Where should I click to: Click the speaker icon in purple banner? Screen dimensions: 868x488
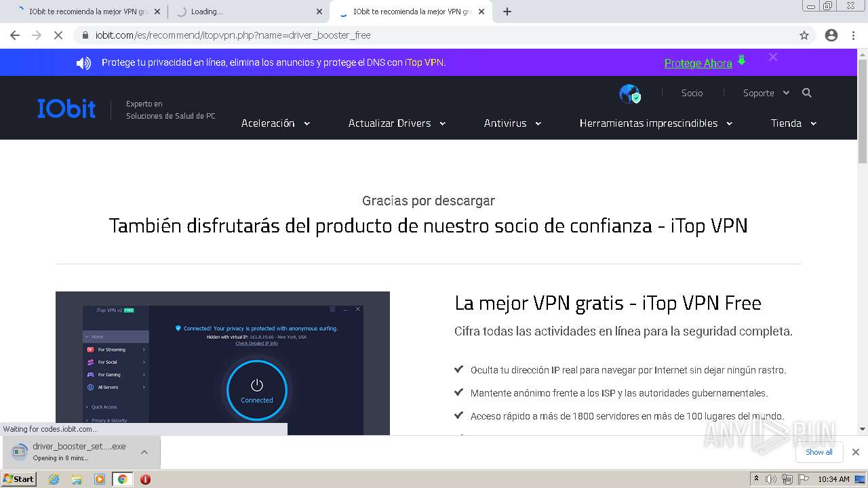(x=83, y=63)
